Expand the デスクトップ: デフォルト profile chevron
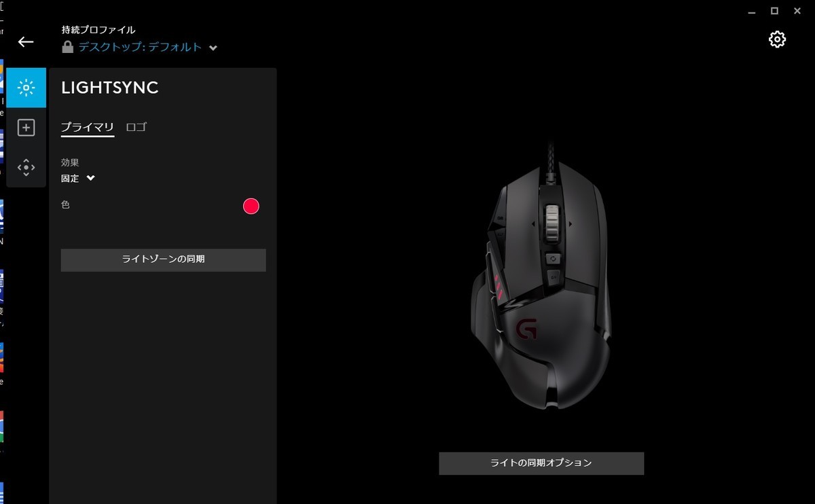This screenshot has width=815, height=504. 213,48
